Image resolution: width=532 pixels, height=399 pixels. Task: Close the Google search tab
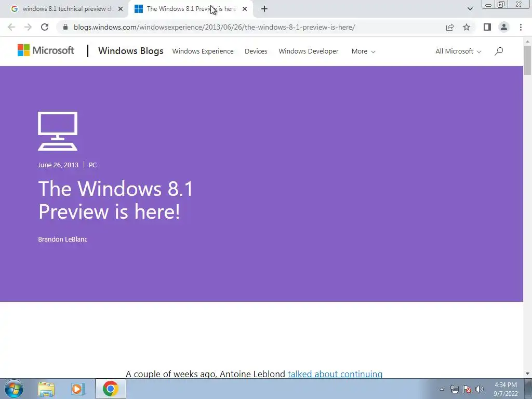tap(121, 9)
